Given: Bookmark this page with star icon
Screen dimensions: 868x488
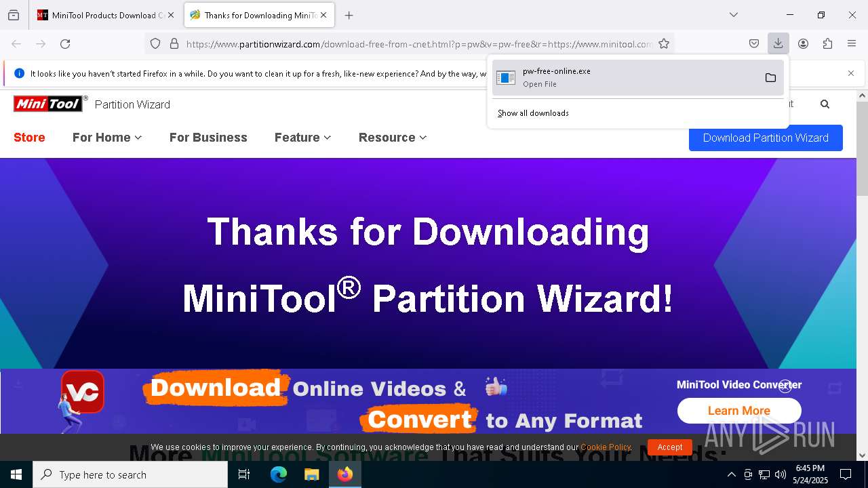Looking at the screenshot, I should (664, 44).
